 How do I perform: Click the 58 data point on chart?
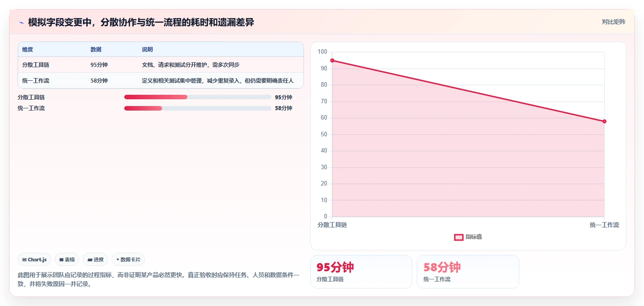(604, 121)
